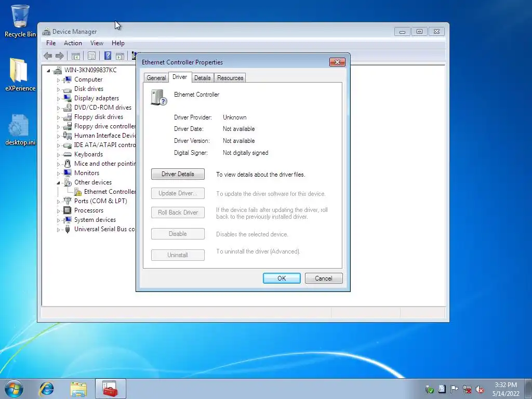Viewport: 532px width, 399px height.
Task: Open the Action Center flag tray icon
Action: tap(454, 389)
